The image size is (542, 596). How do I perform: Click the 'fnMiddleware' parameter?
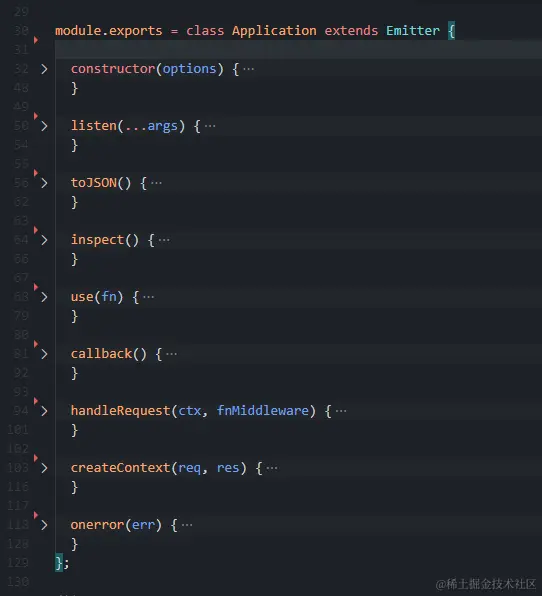[263, 411]
